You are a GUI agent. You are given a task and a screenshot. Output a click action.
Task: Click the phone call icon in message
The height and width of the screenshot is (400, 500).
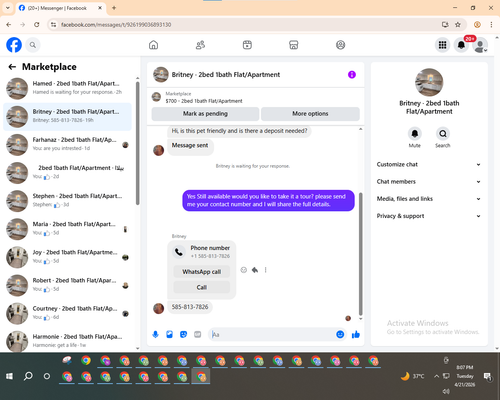[179, 252]
